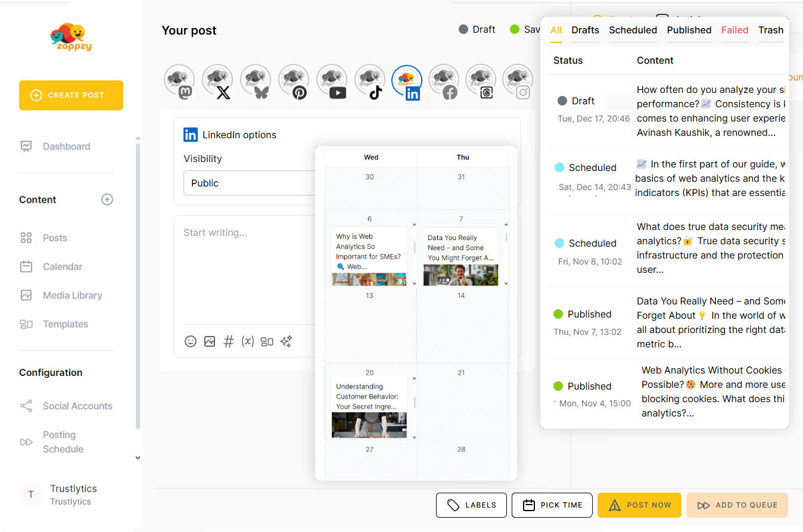
Task: Click the Labels button
Action: [x=471, y=505]
